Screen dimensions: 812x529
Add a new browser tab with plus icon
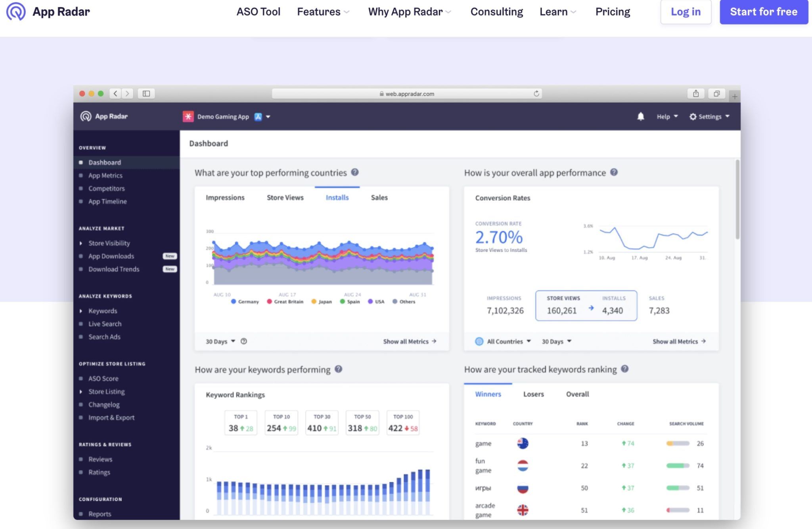[735, 96]
